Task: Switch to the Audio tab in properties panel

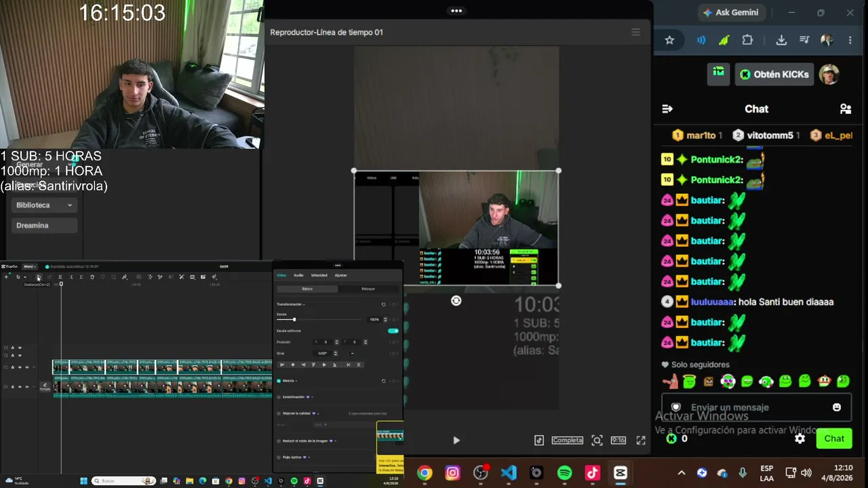Action: (x=298, y=275)
